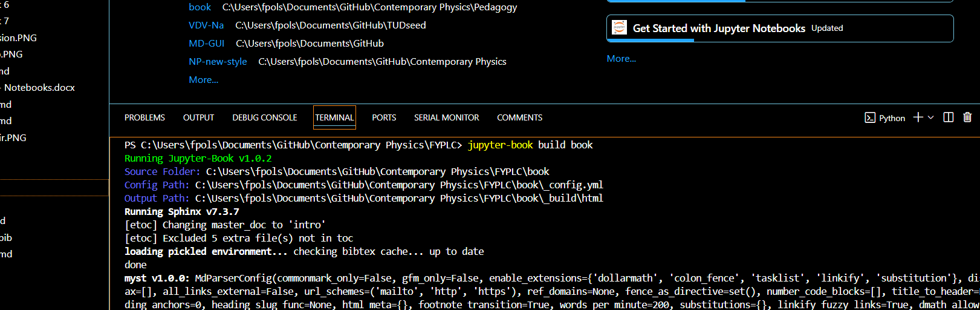980x310 pixels.
Task: Show the PORTS panel tab
Action: coord(384,117)
